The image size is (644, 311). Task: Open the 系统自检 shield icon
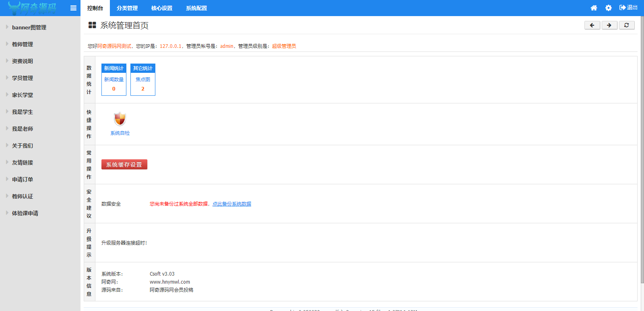click(120, 119)
